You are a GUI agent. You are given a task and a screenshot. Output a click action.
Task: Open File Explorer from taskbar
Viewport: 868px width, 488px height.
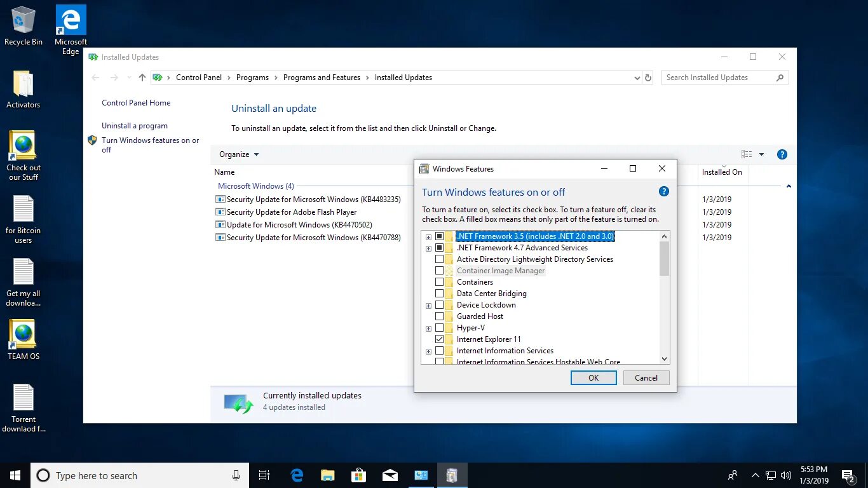(x=328, y=475)
